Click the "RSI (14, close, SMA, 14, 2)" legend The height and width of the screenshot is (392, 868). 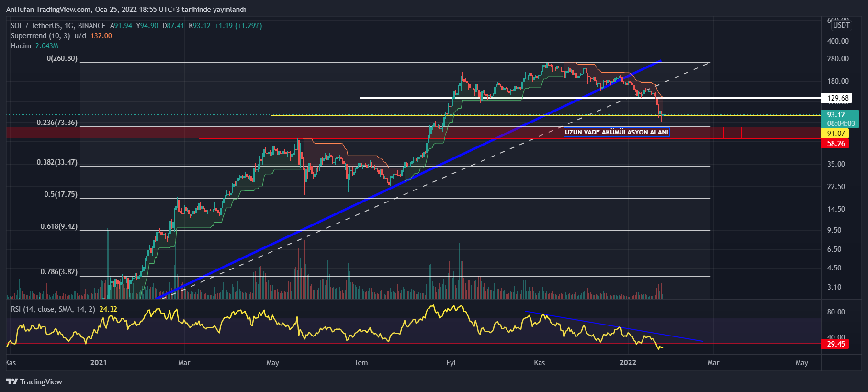coord(53,309)
